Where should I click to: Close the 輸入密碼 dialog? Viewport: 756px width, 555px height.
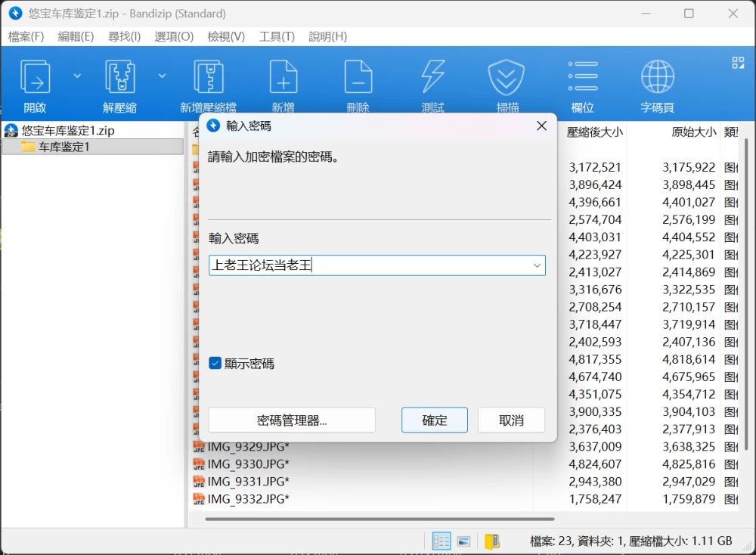pyautogui.click(x=541, y=126)
